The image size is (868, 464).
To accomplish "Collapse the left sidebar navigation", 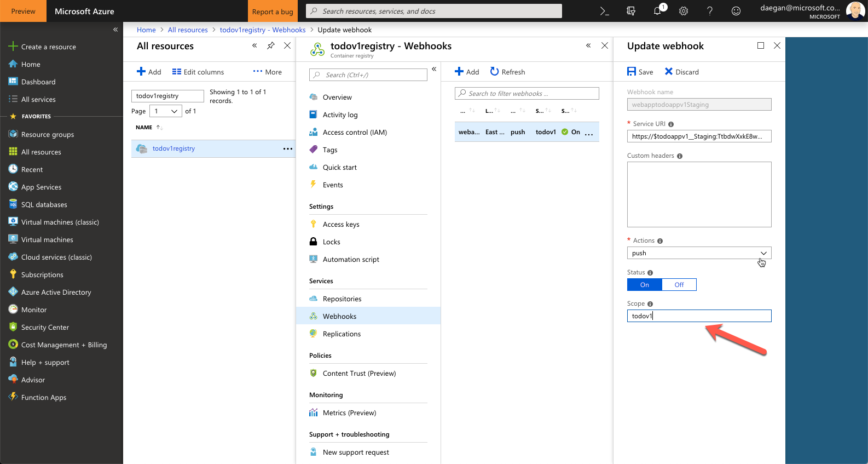I will [x=115, y=30].
